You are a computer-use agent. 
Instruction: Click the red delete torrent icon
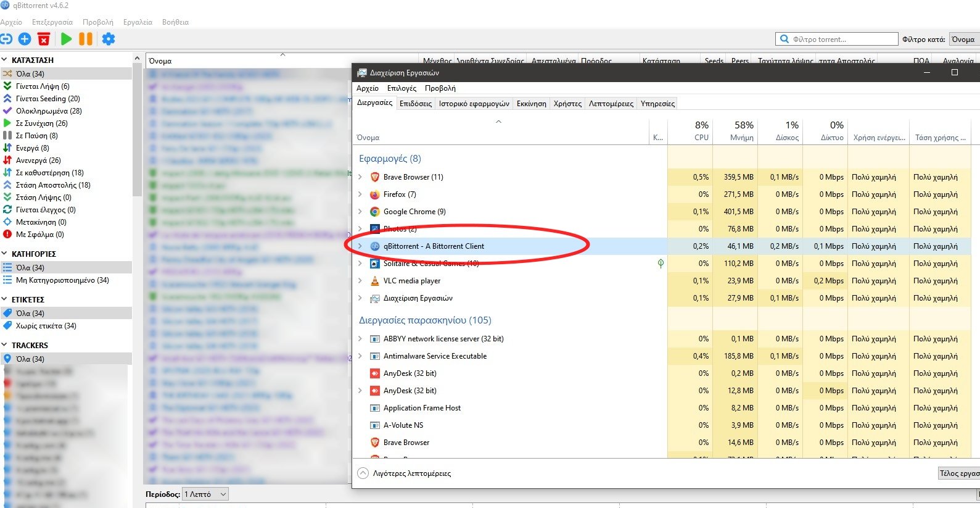[x=44, y=39]
